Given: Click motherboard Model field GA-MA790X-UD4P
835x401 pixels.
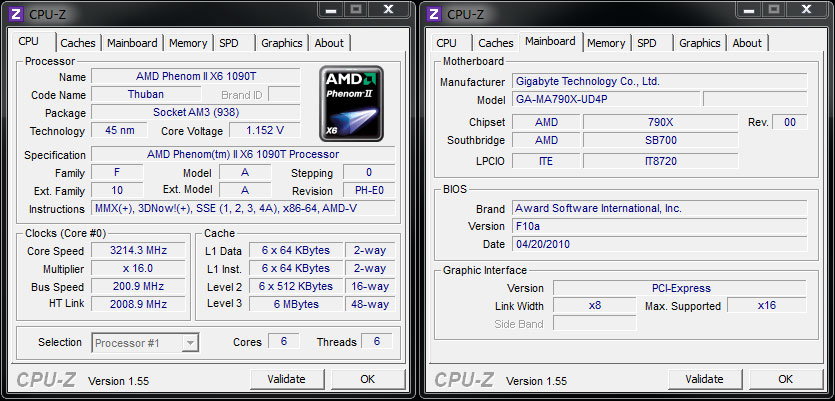Looking at the screenshot, I should (606, 99).
